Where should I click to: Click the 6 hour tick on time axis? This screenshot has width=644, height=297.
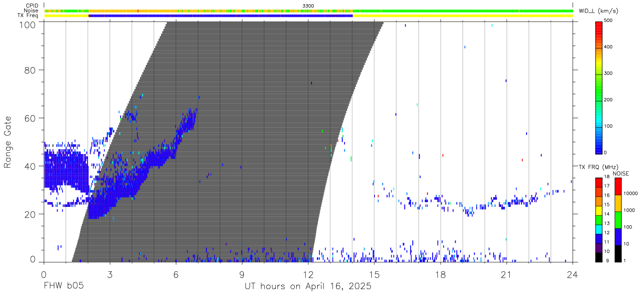click(x=176, y=274)
